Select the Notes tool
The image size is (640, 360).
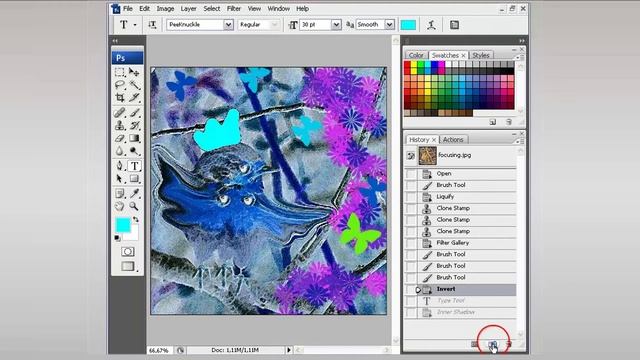coord(120,193)
